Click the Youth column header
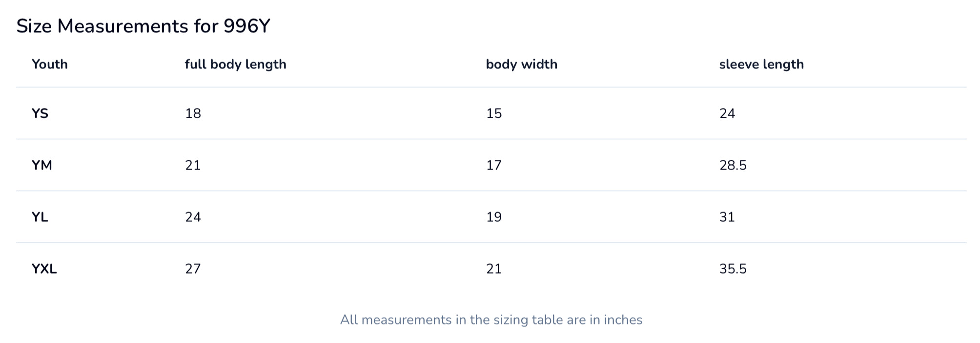980x343 pixels. [x=50, y=64]
